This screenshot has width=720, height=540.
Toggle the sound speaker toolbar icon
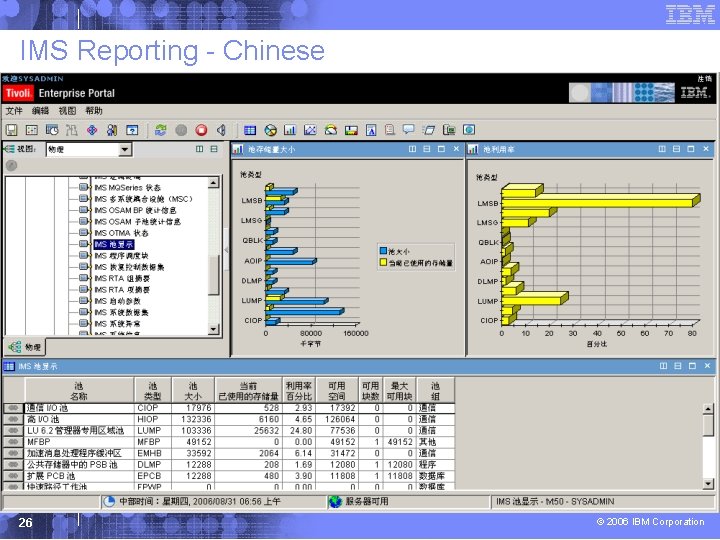(x=221, y=130)
